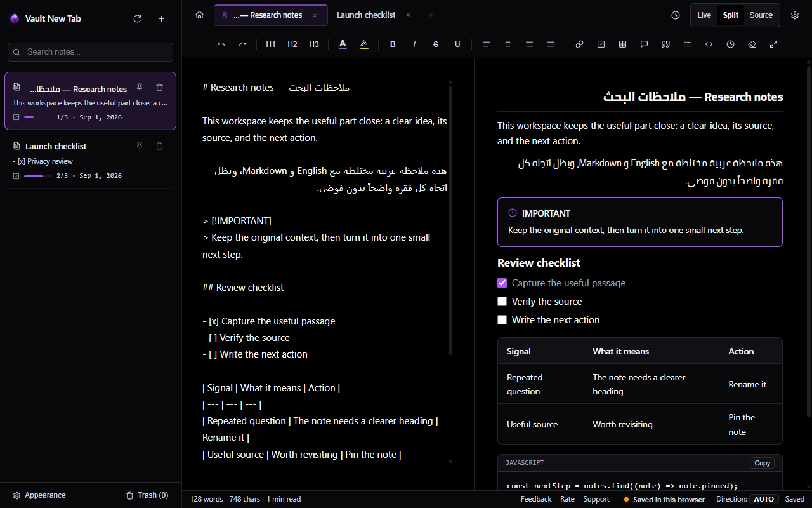Click source editor vertical scrollbar
The image size is (812, 508).
click(x=450, y=220)
